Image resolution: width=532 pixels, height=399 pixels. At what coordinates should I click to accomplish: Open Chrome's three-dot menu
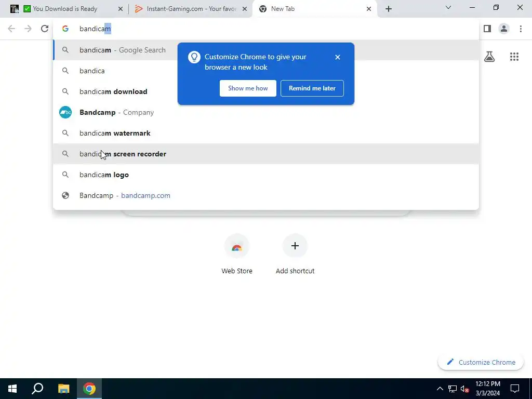tap(521, 29)
